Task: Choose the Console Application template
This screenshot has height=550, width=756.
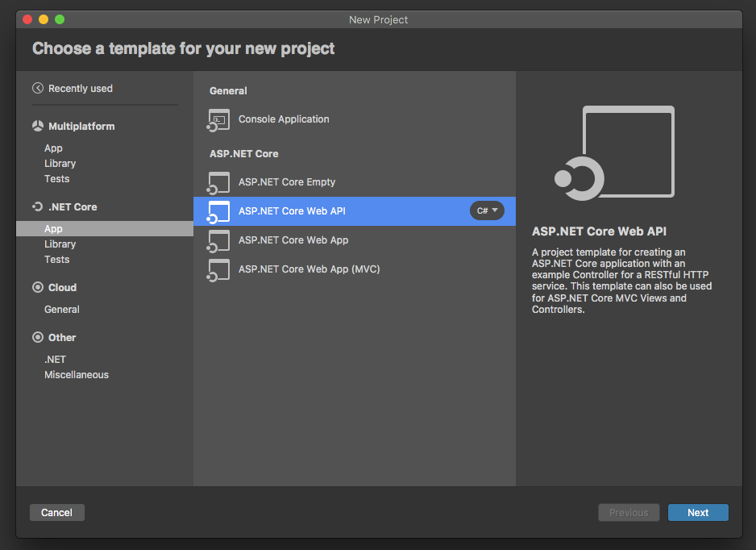Action: [355, 119]
